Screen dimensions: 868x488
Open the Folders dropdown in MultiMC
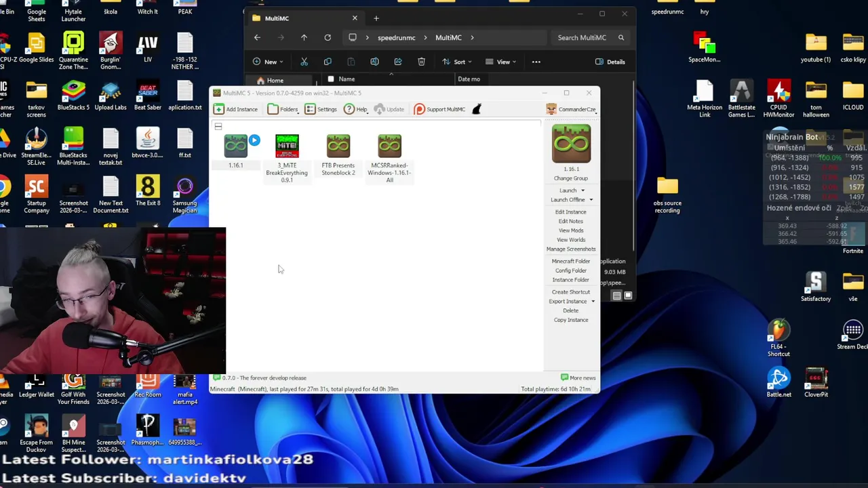283,109
